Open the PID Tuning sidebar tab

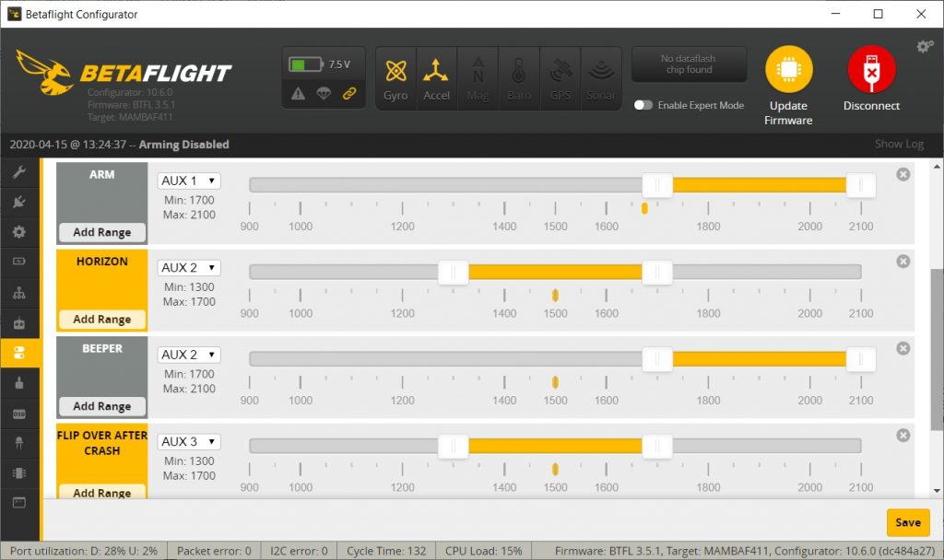pyautogui.click(x=19, y=293)
